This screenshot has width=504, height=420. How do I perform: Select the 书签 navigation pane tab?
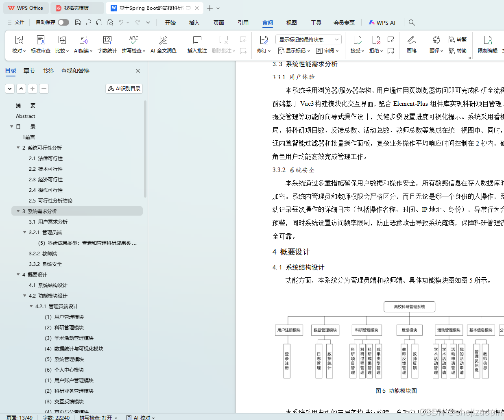click(48, 71)
